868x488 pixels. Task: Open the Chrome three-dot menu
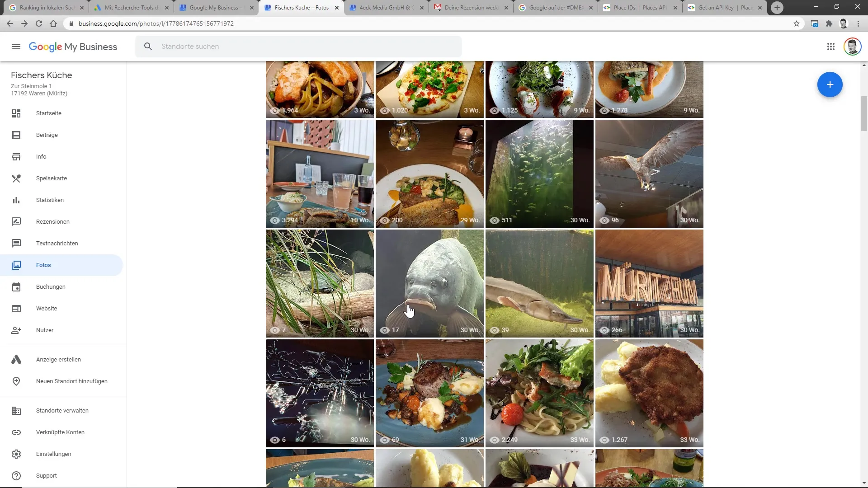click(x=858, y=23)
